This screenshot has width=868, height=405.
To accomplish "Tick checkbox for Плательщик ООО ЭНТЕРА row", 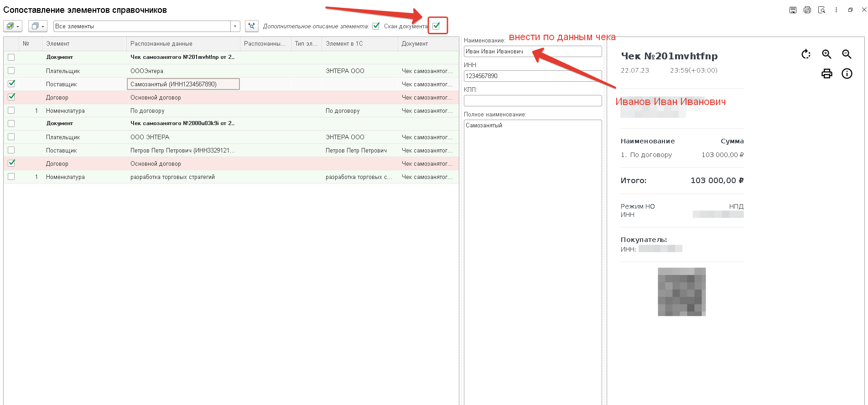I will 11,137.
